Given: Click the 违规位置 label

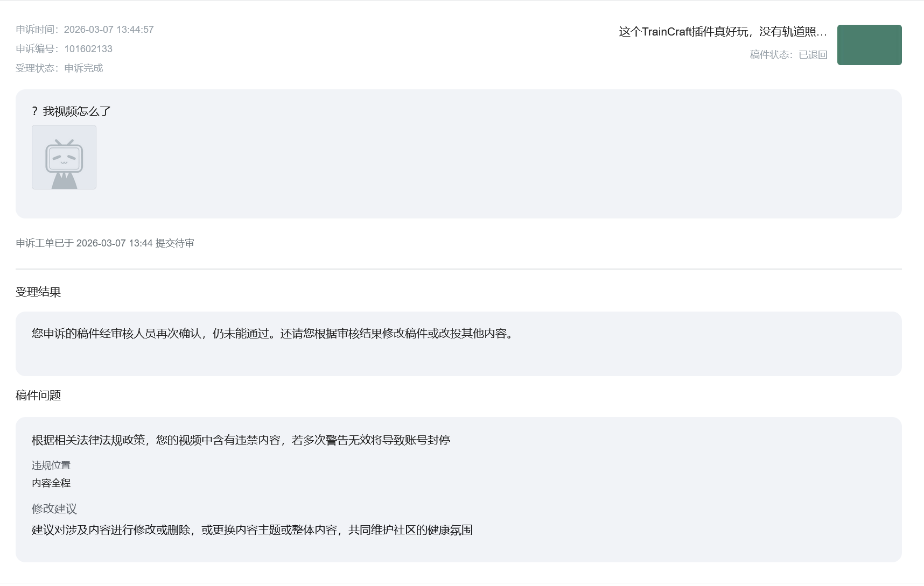Looking at the screenshot, I should (x=51, y=465).
